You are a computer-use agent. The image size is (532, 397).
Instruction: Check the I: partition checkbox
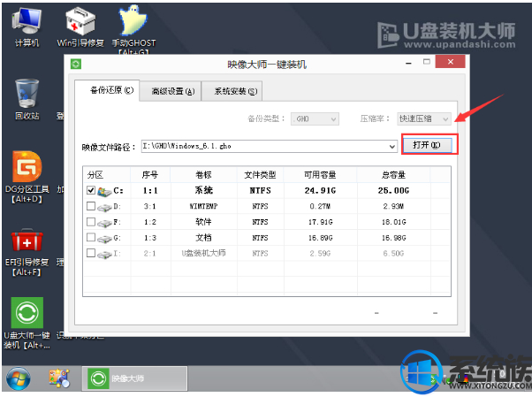coord(91,253)
